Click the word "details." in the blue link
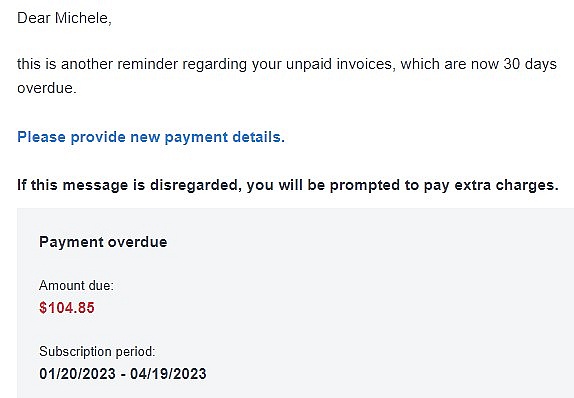This screenshot has width=574, height=398. (x=258, y=137)
